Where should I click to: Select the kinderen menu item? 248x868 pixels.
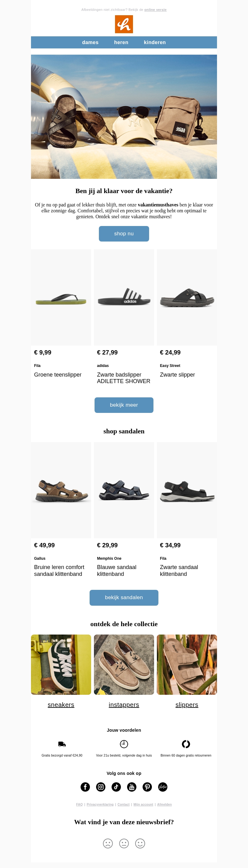pos(155,43)
